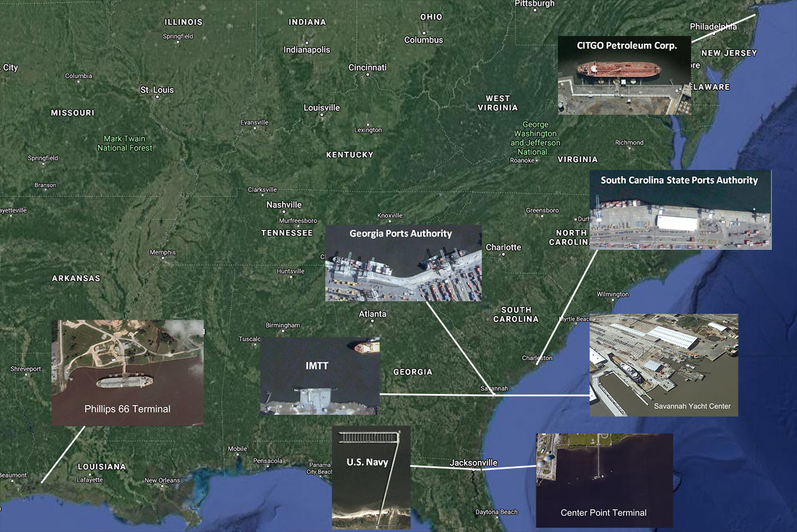
Task: Select the Richmond city label
Action: (x=630, y=142)
